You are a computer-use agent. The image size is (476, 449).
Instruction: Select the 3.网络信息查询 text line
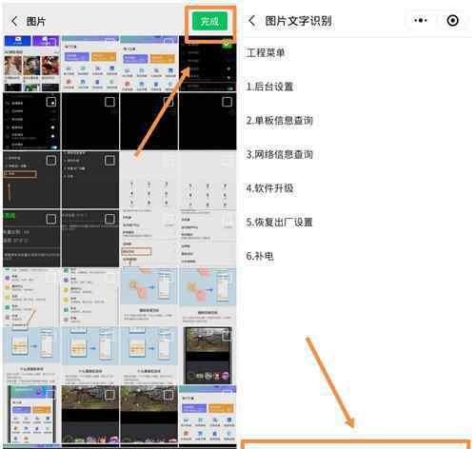(x=280, y=154)
